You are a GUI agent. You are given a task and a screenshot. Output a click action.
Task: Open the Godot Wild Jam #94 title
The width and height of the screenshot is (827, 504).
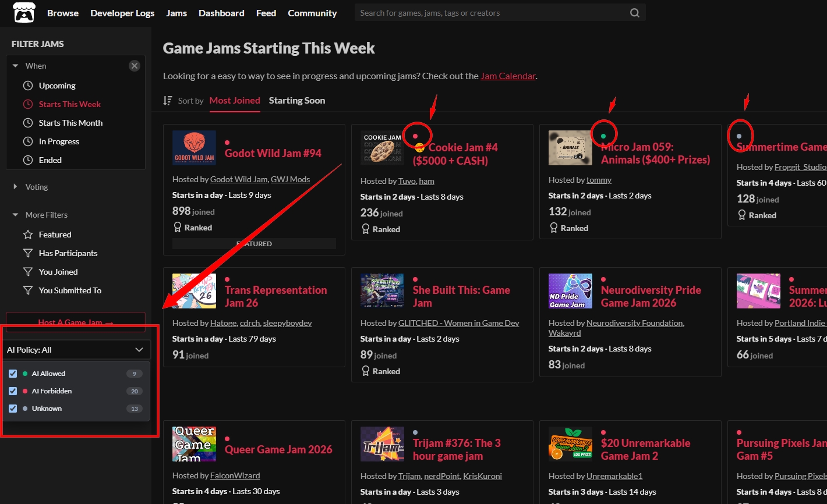click(273, 153)
